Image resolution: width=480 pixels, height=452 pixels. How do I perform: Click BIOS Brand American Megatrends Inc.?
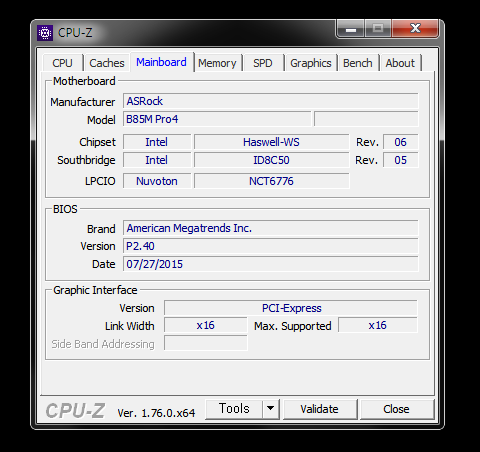tap(270, 228)
